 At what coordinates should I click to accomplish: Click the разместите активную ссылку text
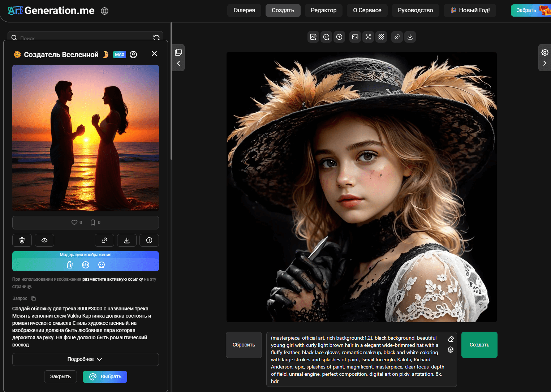113,279
